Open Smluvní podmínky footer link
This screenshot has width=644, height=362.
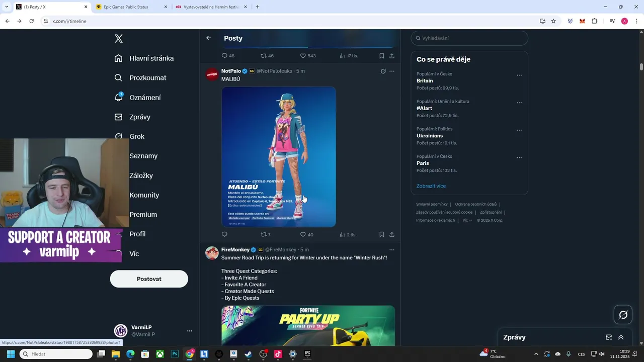(x=432, y=205)
